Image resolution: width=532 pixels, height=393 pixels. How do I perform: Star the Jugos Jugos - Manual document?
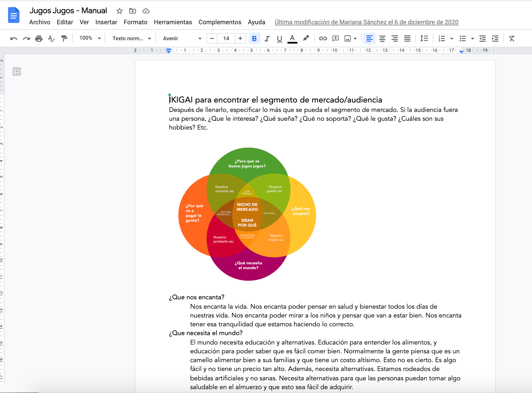point(119,11)
